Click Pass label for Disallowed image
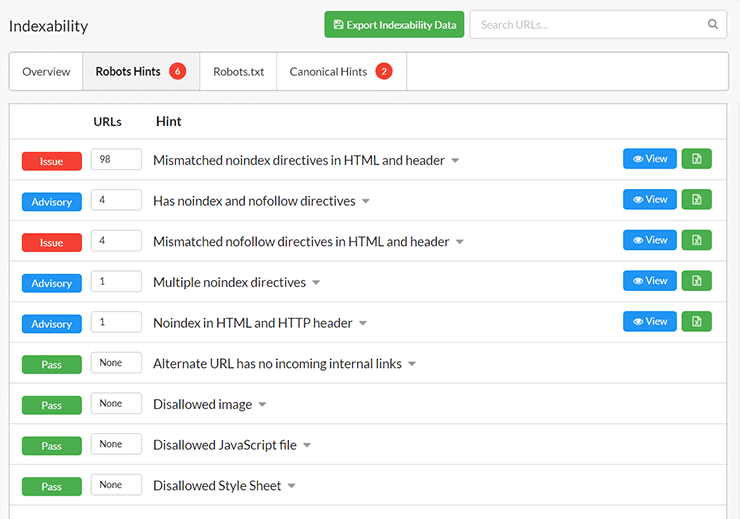This screenshot has width=740, height=519. [x=51, y=404]
